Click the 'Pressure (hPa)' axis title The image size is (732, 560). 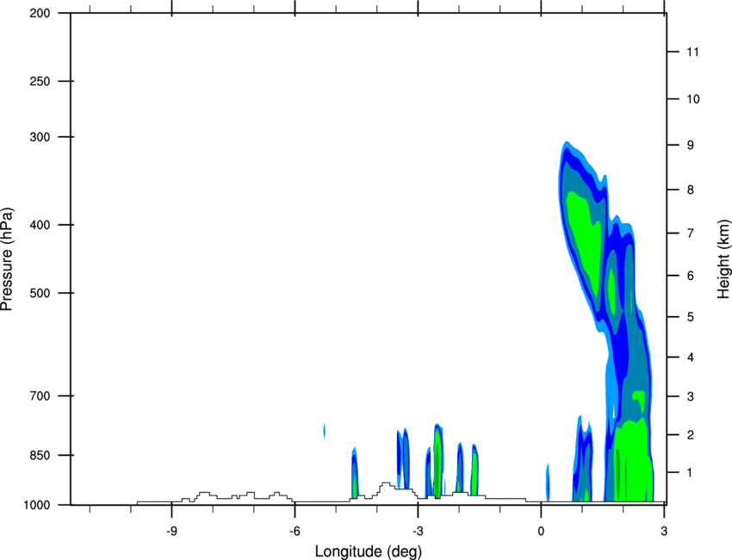[7, 258]
